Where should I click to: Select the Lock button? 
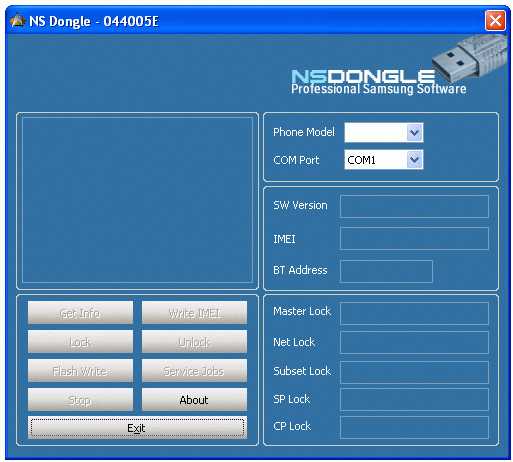pos(80,342)
